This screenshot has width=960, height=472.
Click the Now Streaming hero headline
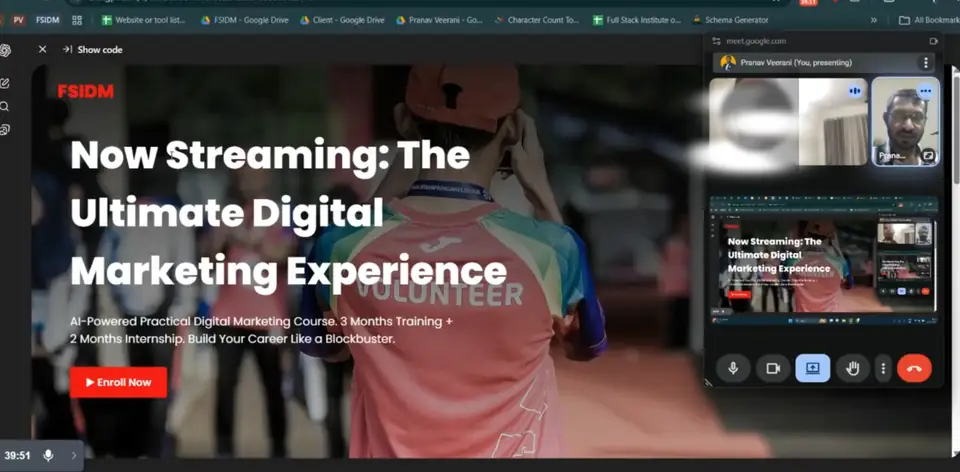tap(288, 212)
